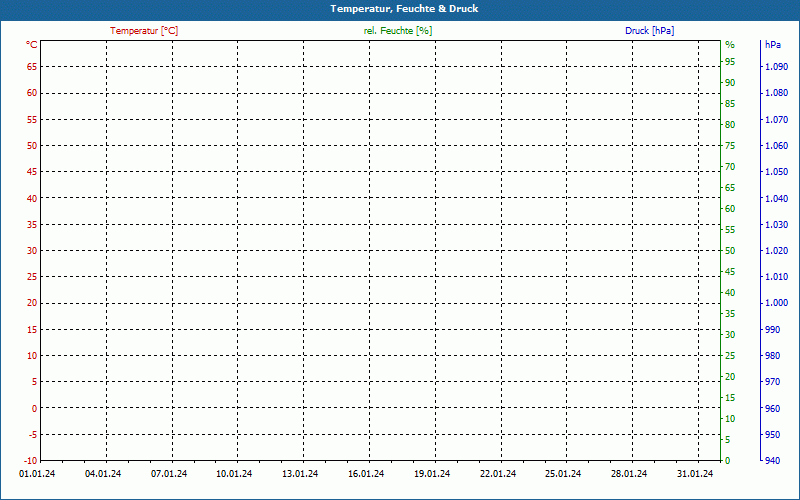Screen dimensions: 800x500
Task: Click '1.010' on the blue pressure axis
Action: 777,277
